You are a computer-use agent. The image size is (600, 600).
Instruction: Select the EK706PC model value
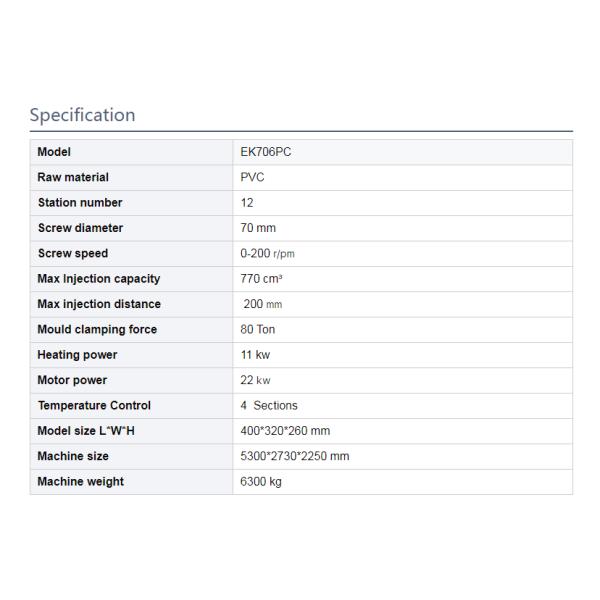[x=266, y=152]
